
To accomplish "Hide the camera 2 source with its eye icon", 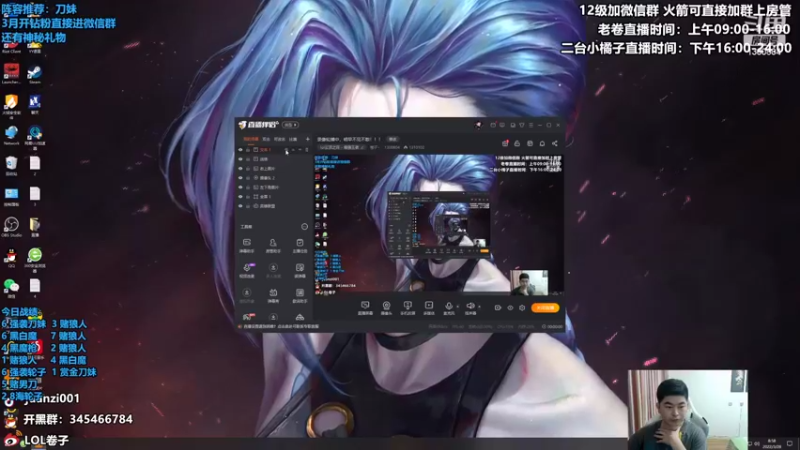I will click(x=240, y=178).
